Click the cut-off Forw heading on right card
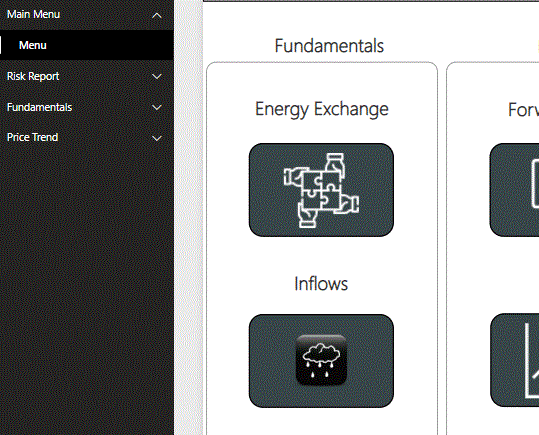This screenshot has width=539, height=435. click(x=524, y=110)
